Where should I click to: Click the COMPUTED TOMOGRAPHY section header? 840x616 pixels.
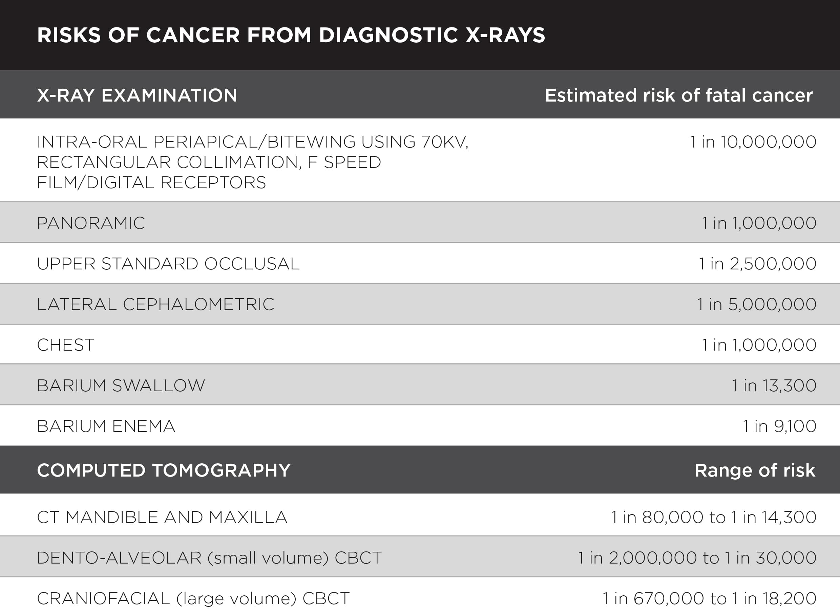(x=164, y=470)
